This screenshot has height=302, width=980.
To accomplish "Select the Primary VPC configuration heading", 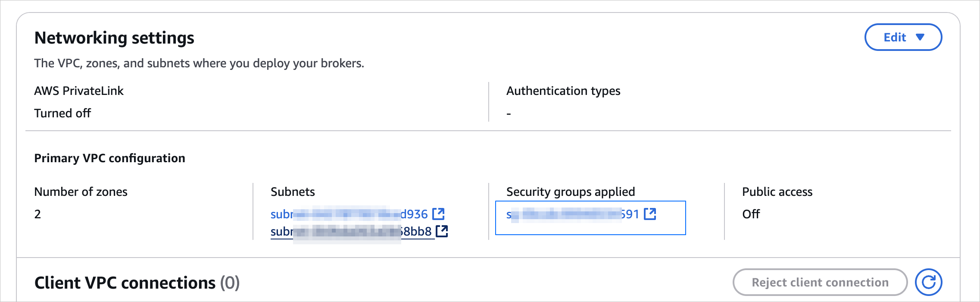I will coord(109,158).
